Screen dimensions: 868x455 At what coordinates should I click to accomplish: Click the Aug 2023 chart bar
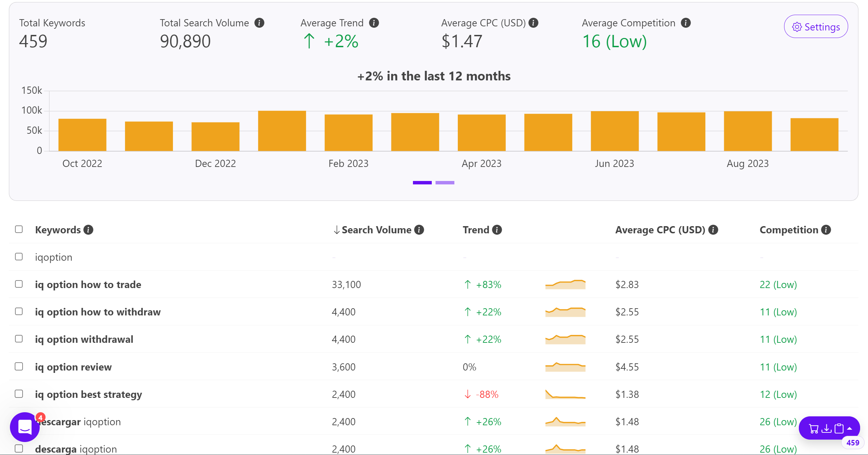(748, 131)
